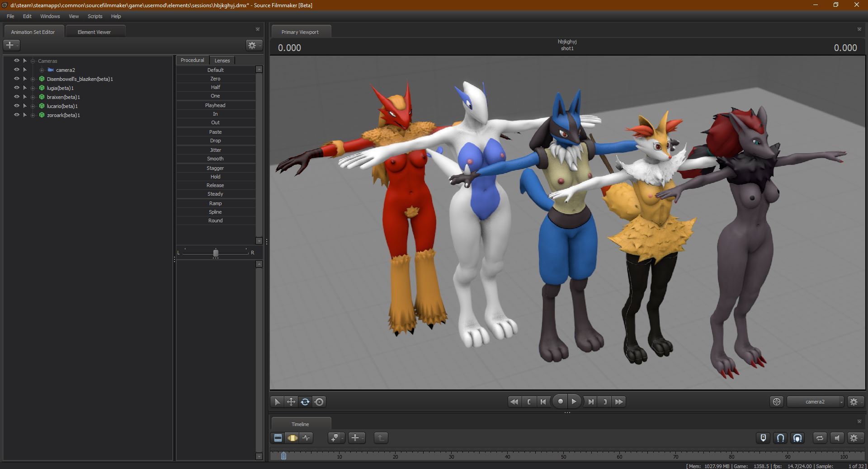Switch to the Lenses tab

click(x=222, y=60)
